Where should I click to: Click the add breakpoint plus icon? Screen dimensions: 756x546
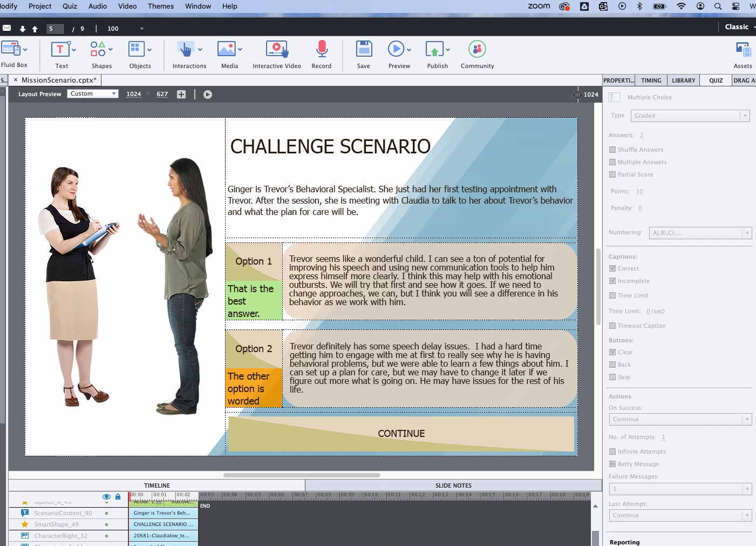point(181,95)
